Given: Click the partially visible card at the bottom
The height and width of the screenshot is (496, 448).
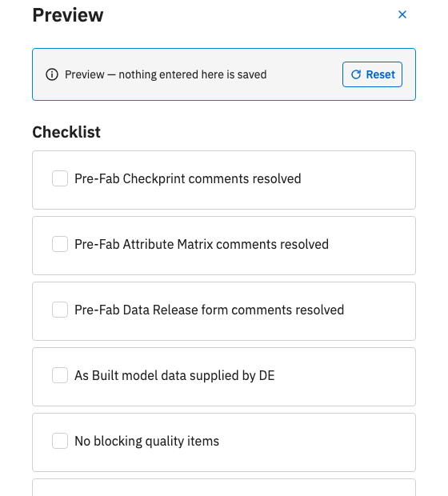Looking at the screenshot, I should (x=224, y=487).
